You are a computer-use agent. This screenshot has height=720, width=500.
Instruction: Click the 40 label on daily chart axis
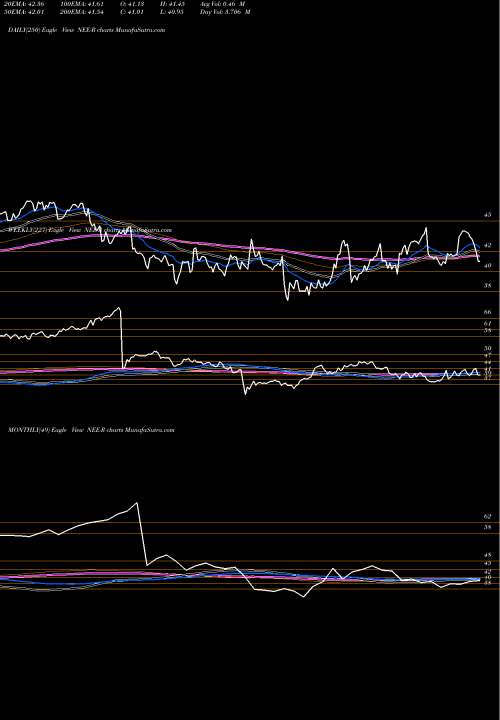coord(488,265)
